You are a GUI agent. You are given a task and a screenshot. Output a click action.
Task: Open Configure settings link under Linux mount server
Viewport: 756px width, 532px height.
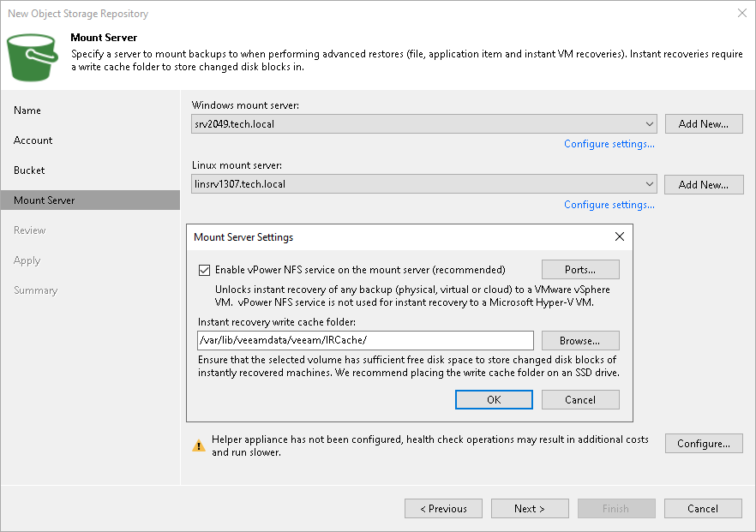(609, 205)
